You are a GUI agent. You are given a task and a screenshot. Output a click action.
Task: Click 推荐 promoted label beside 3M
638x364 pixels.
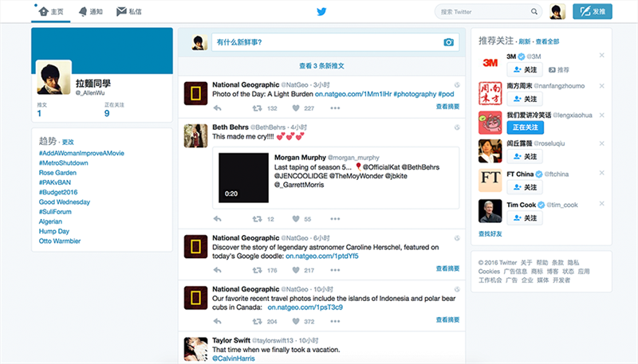tap(559, 70)
